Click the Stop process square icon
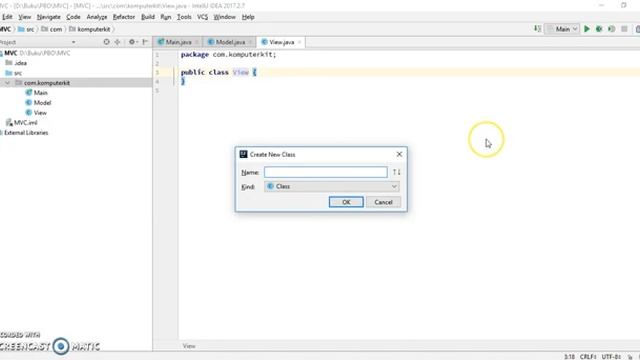This screenshot has width=640, height=360. [624, 29]
